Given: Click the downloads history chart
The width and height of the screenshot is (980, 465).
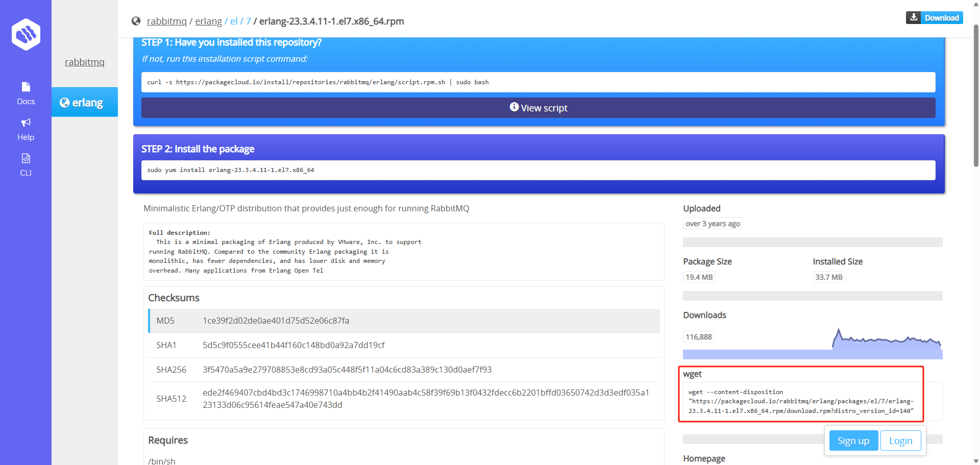Looking at the screenshot, I should coord(813,344).
